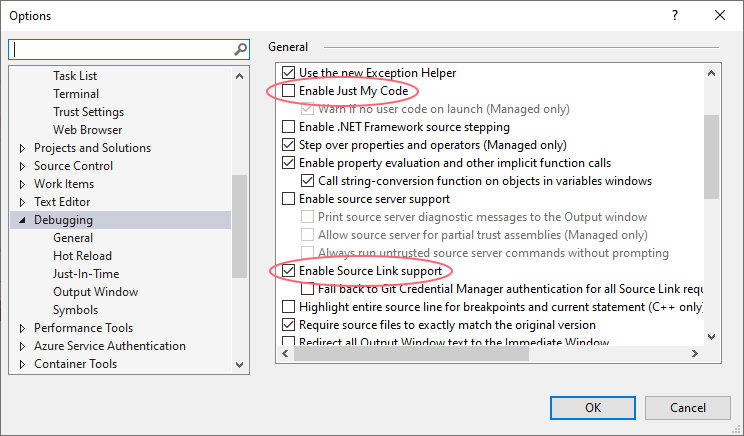744x436 pixels.
Task: Click the Cancel button
Action: 687,407
